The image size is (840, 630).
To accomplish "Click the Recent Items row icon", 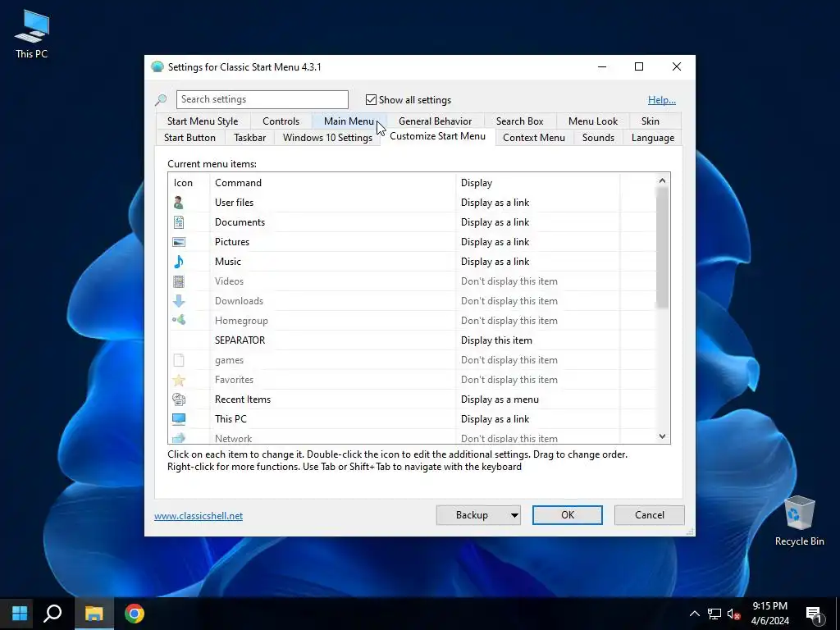I will click(178, 399).
